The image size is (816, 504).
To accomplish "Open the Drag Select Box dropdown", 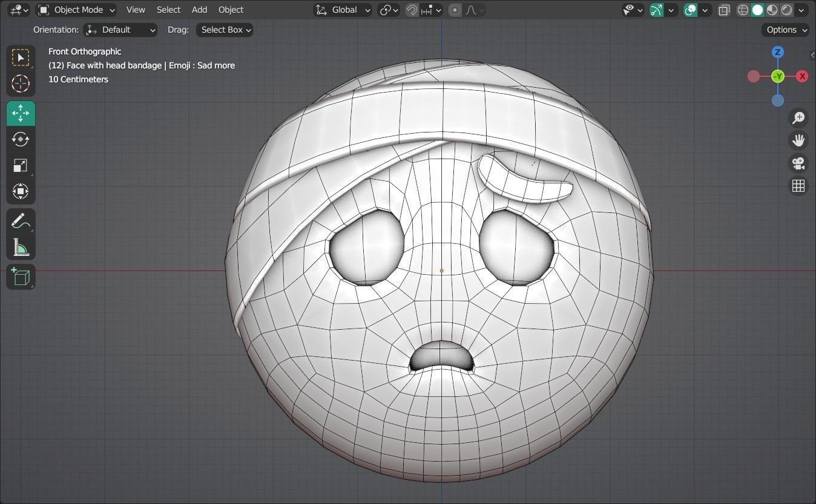I will coord(224,30).
